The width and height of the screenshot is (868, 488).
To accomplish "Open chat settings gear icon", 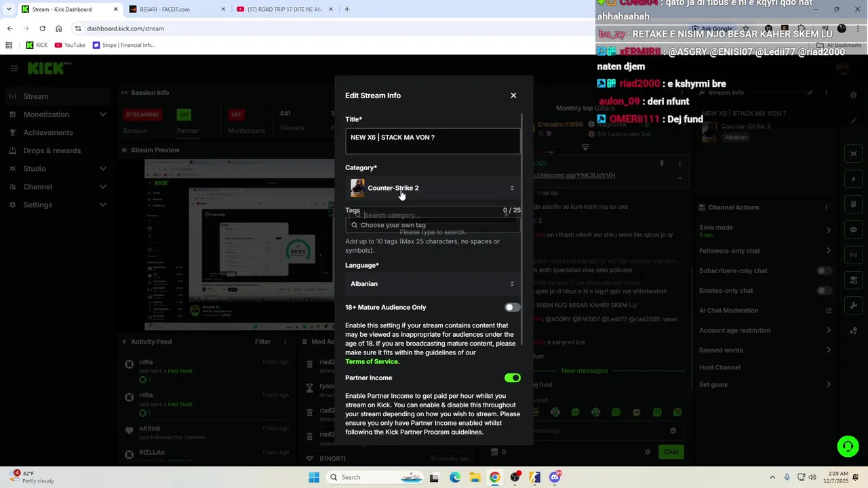I will (x=648, y=452).
